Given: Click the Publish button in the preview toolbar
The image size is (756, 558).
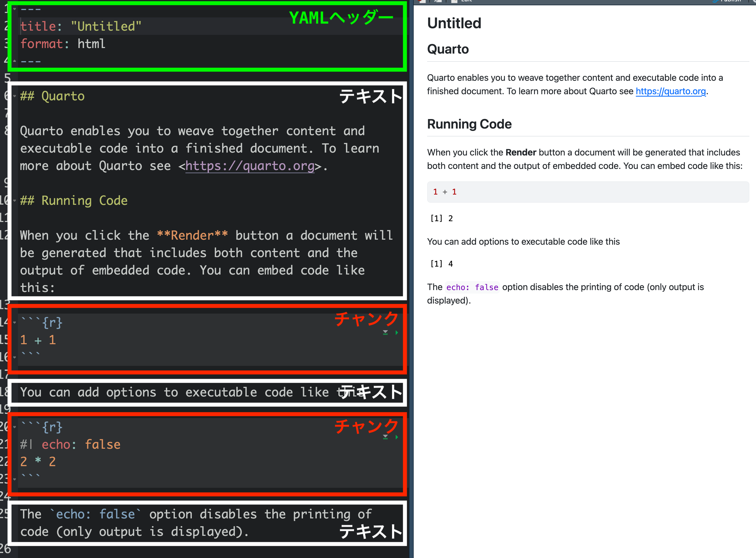Looking at the screenshot, I should pyautogui.click(x=727, y=1).
